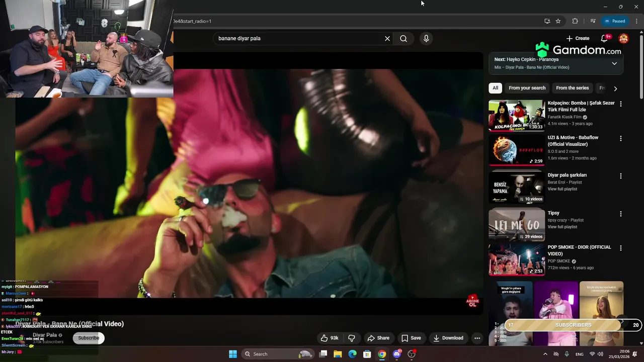This screenshot has height=362, width=644.
Task: Dislike the video
Action: point(352,338)
